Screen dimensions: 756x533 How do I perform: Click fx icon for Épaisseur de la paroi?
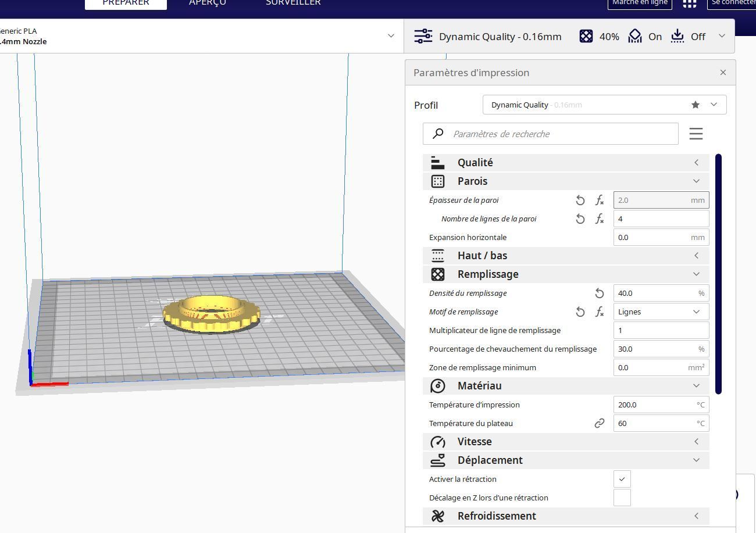pyautogui.click(x=600, y=200)
